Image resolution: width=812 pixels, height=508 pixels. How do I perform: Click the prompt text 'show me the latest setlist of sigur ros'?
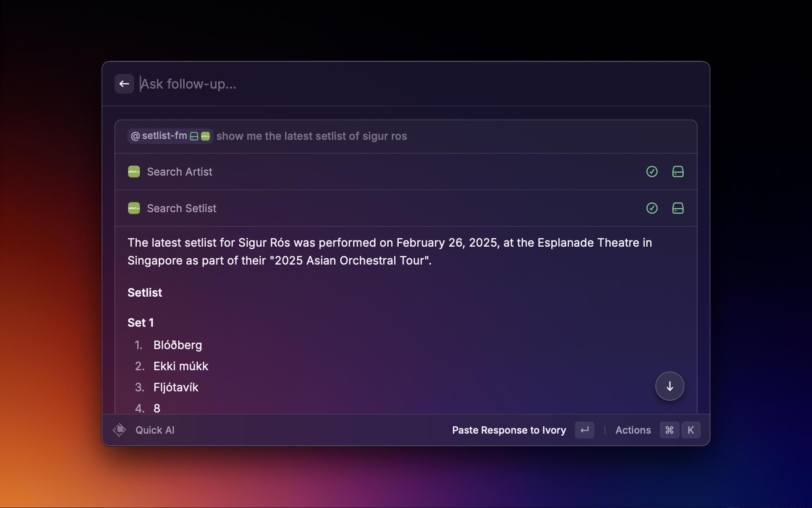312,136
